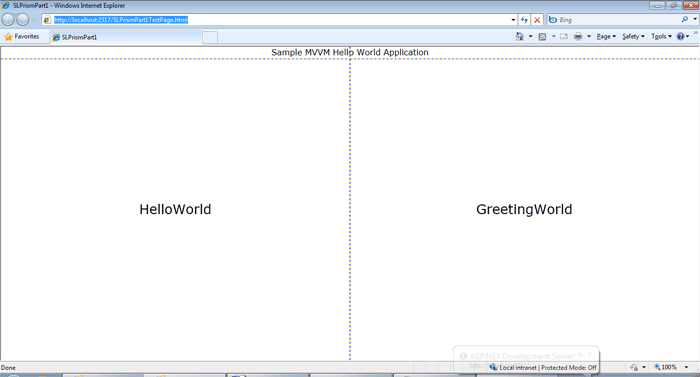Screen dimensions: 700x377
Task: Click the page icon in address bar
Action: 47,20
